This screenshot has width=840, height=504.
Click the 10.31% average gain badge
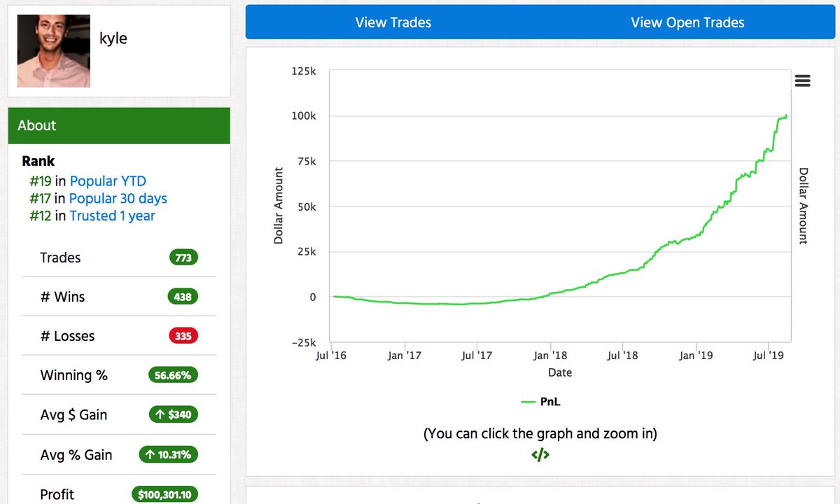coord(169,454)
